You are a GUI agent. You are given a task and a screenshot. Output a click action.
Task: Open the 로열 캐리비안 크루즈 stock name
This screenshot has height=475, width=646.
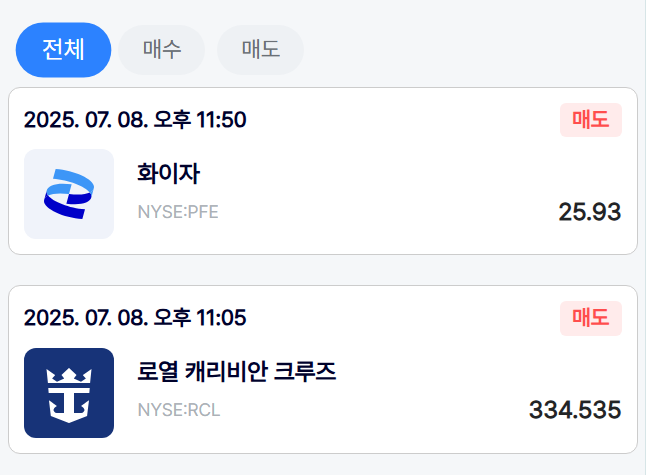point(236,371)
